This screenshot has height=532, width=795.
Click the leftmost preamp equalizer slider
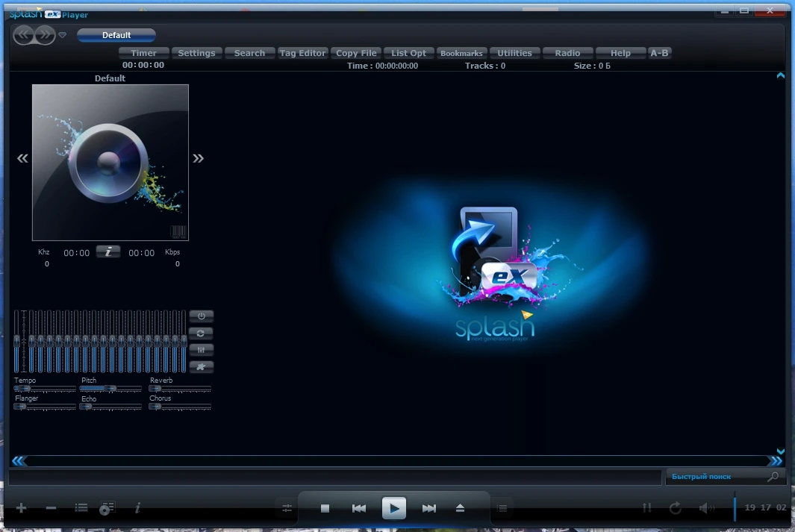16,342
